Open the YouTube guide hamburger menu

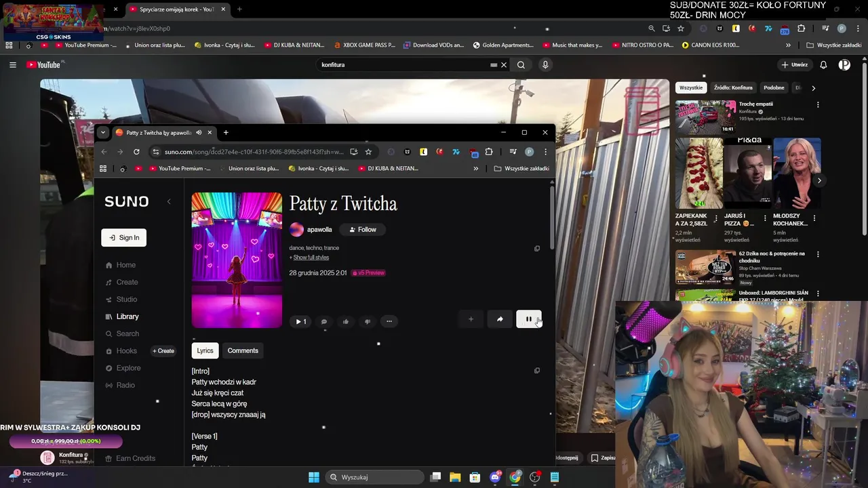(13, 65)
